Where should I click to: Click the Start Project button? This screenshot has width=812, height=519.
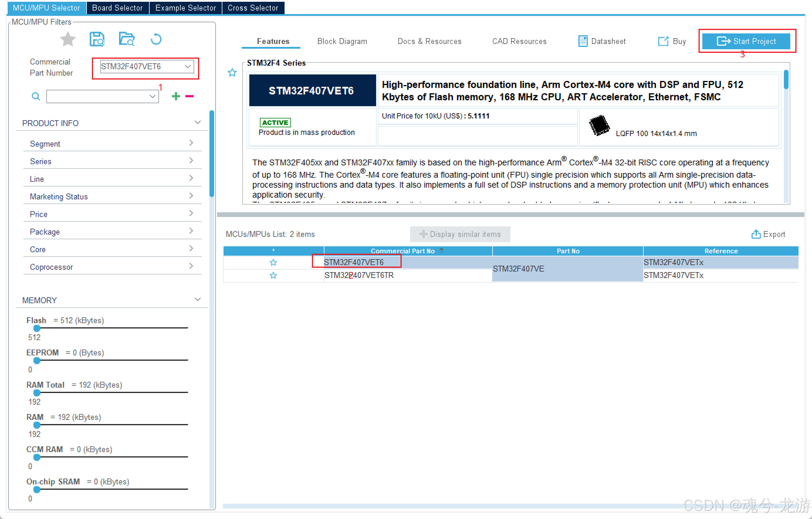point(746,41)
